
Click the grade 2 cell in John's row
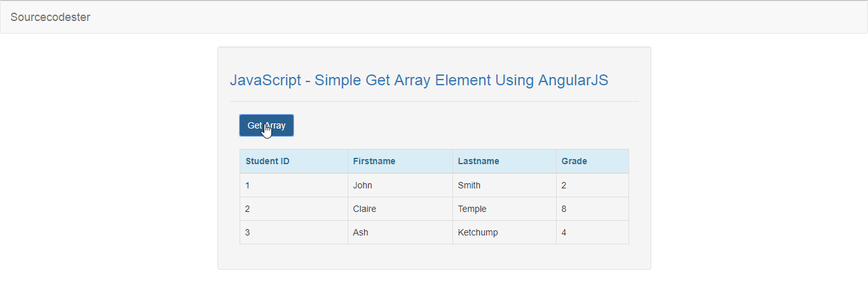(x=592, y=185)
